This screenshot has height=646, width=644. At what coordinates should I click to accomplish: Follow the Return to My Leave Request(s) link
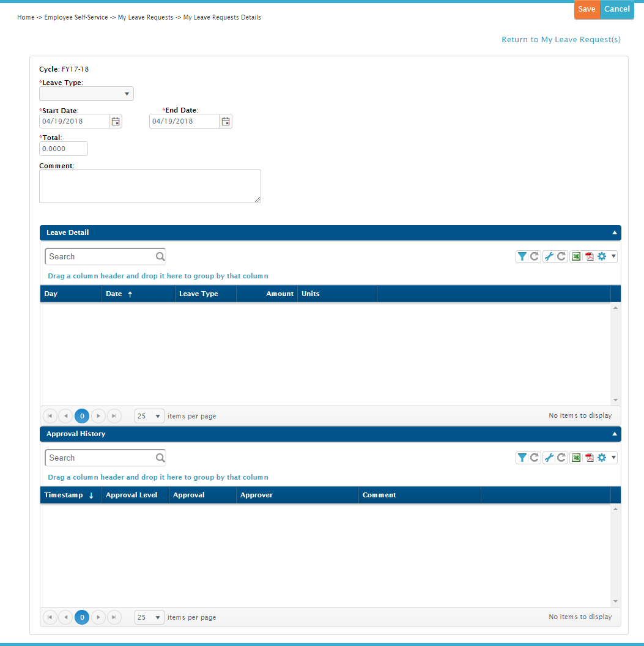coord(561,39)
